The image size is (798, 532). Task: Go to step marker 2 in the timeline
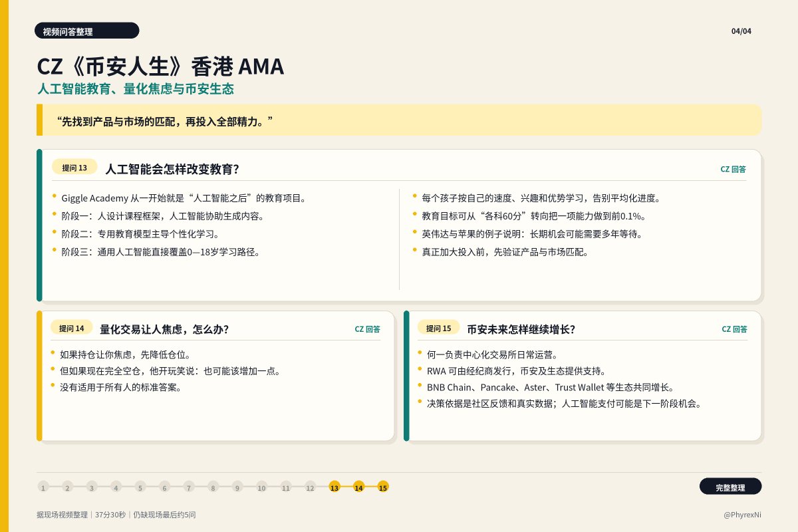[x=67, y=487]
